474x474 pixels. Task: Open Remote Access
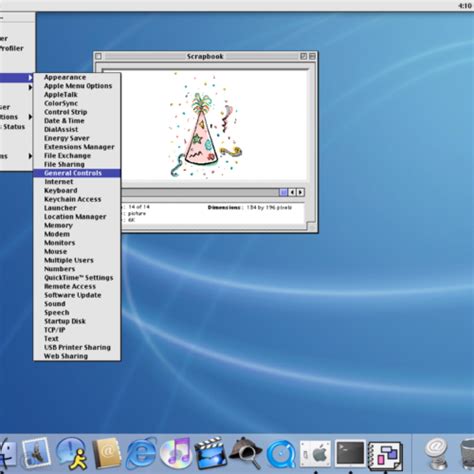77,286
